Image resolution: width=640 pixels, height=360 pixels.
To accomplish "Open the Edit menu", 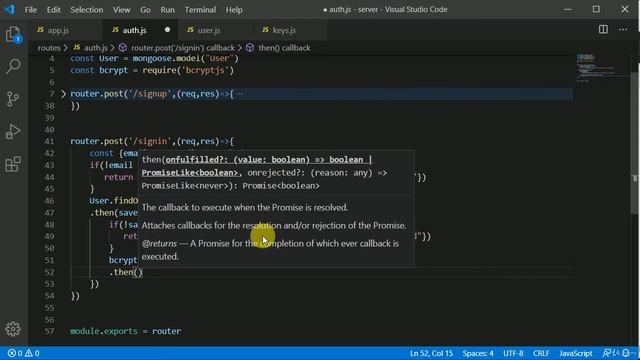I will 53,9.
